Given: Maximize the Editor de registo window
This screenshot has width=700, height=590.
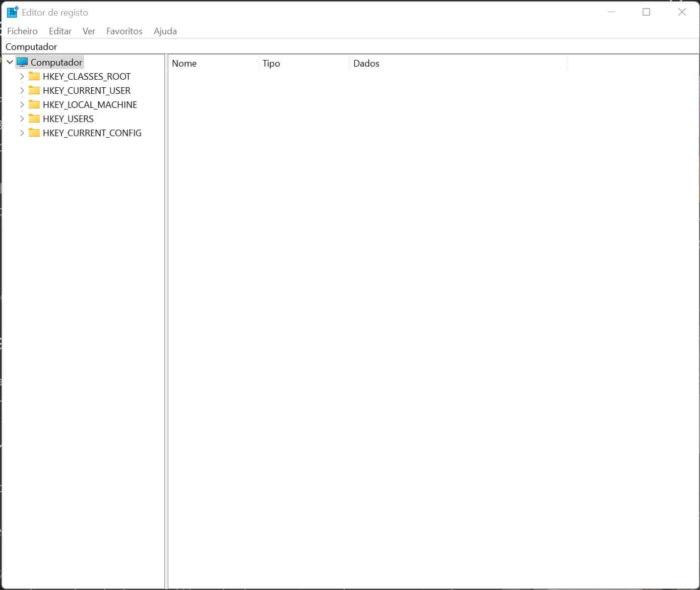Looking at the screenshot, I should (x=646, y=12).
